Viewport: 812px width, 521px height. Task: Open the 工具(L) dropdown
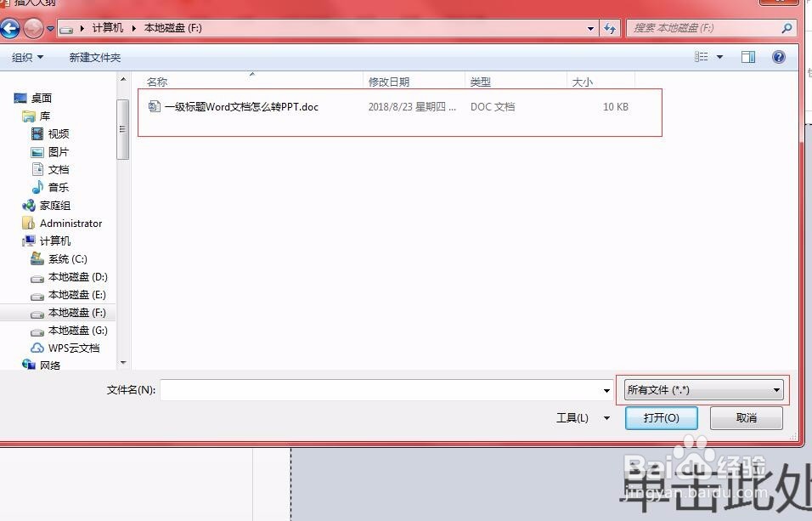(x=583, y=418)
